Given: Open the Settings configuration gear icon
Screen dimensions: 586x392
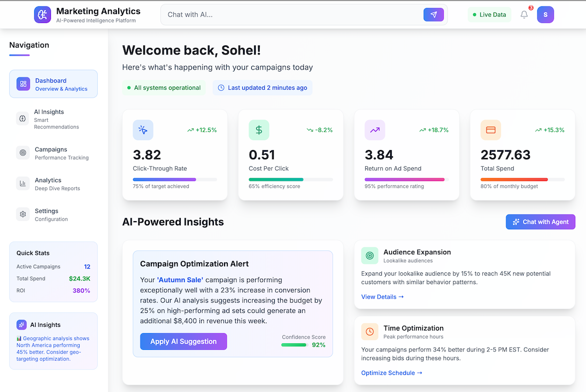Looking at the screenshot, I should click(x=22, y=214).
